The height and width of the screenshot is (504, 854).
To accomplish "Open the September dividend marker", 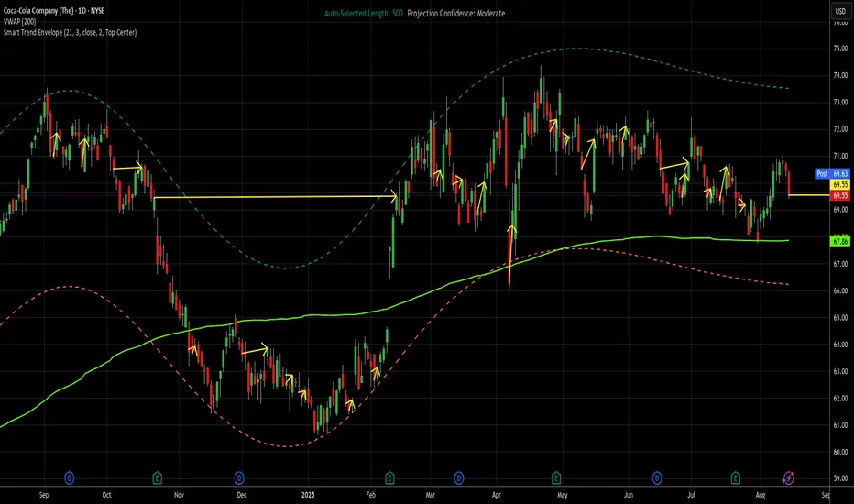I will pyautogui.click(x=69, y=478).
